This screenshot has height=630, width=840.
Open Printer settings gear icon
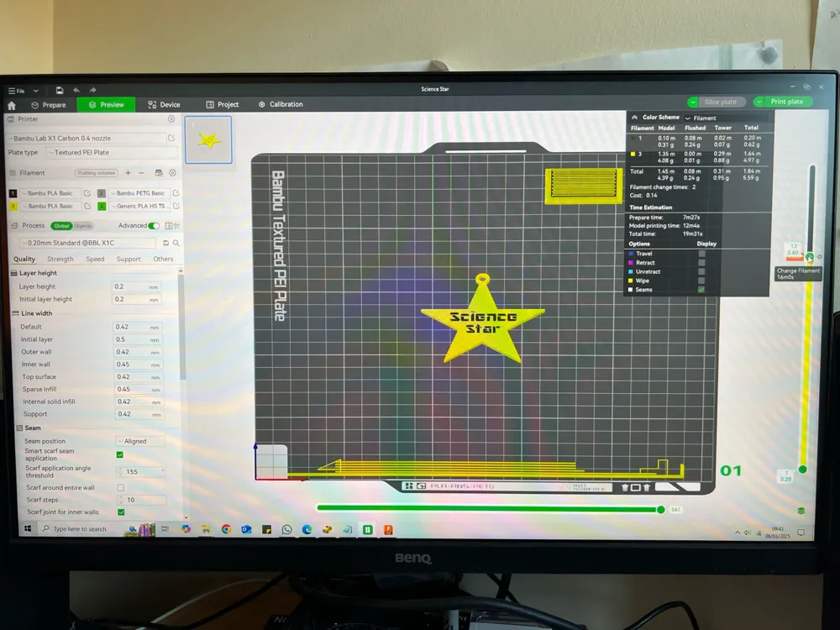(171, 119)
